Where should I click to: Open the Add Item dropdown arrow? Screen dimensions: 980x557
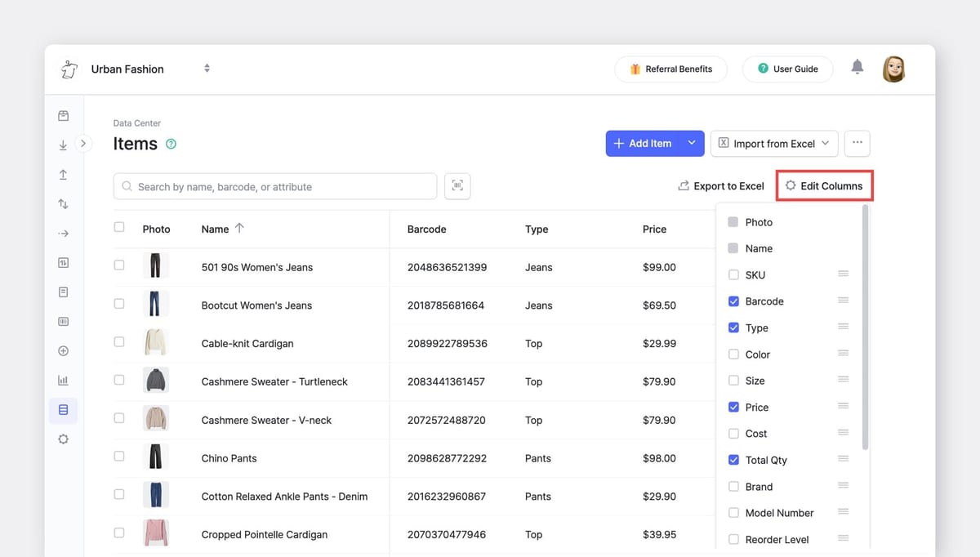692,143
